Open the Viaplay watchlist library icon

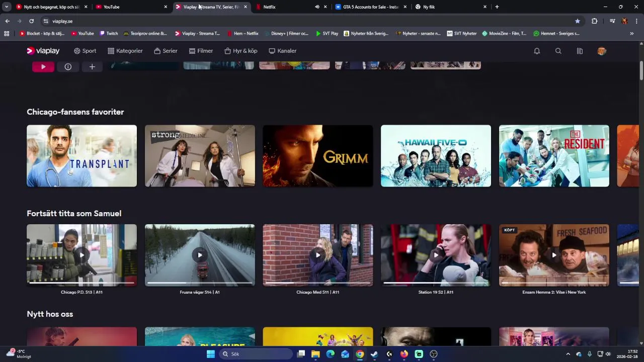[580, 51]
